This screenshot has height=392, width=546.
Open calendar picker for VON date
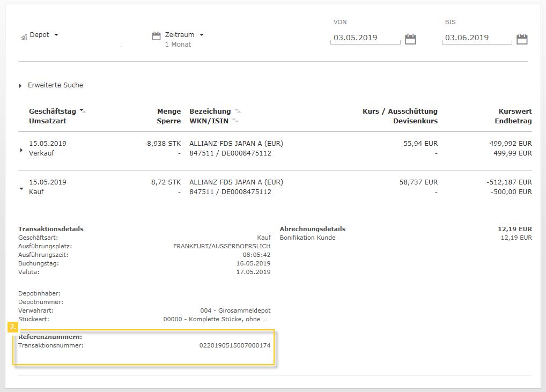click(x=410, y=39)
